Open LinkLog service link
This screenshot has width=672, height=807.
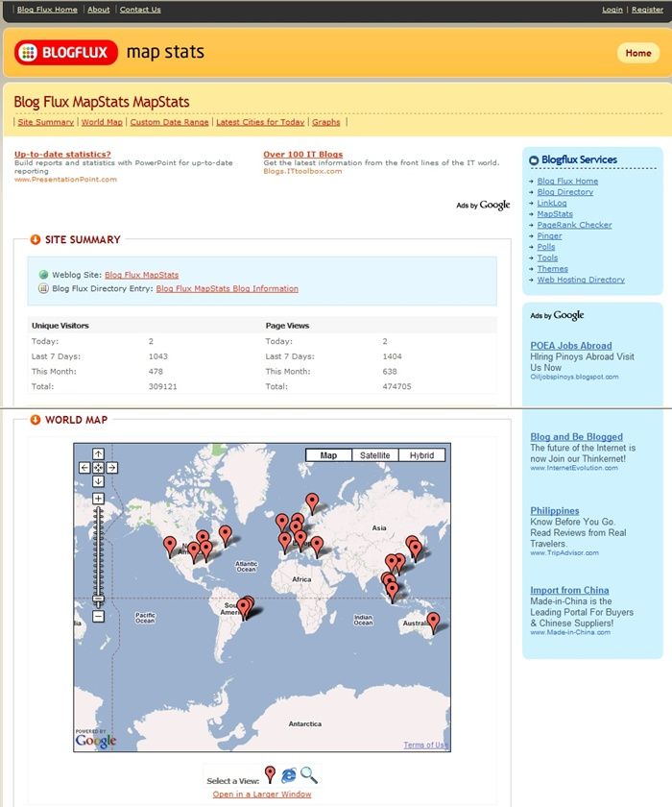pyautogui.click(x=552, y=203)
